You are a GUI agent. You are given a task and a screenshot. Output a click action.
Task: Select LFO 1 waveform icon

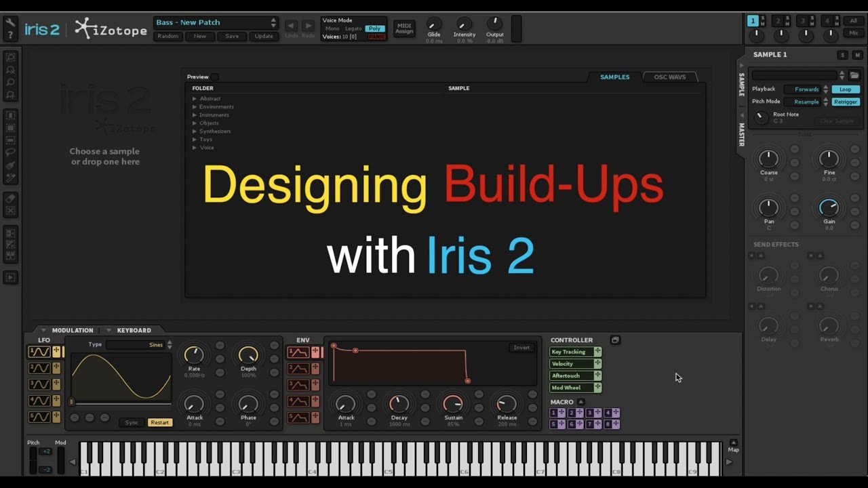click(x=39, y=352)
